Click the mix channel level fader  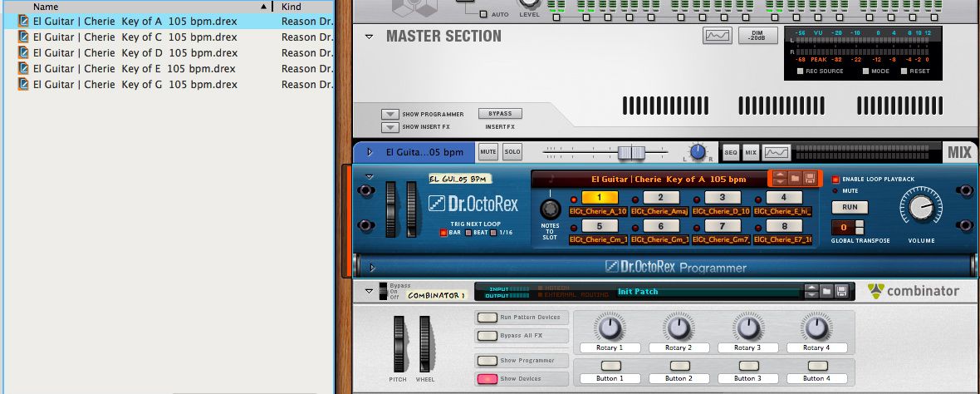(x=631, y=152)
